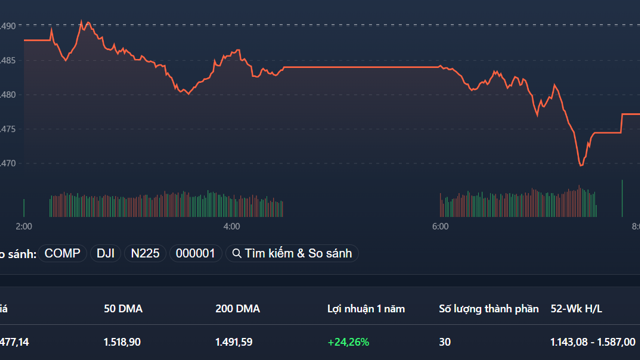Click the 1.518,90 value
The width and height of the screenshot is (640, 360).
coord(122,342)
